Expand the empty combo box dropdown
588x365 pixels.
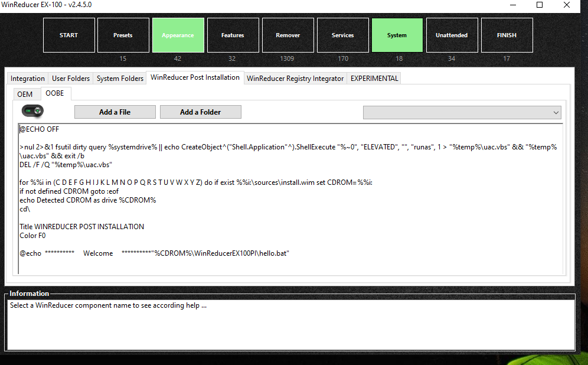(462, 113)
